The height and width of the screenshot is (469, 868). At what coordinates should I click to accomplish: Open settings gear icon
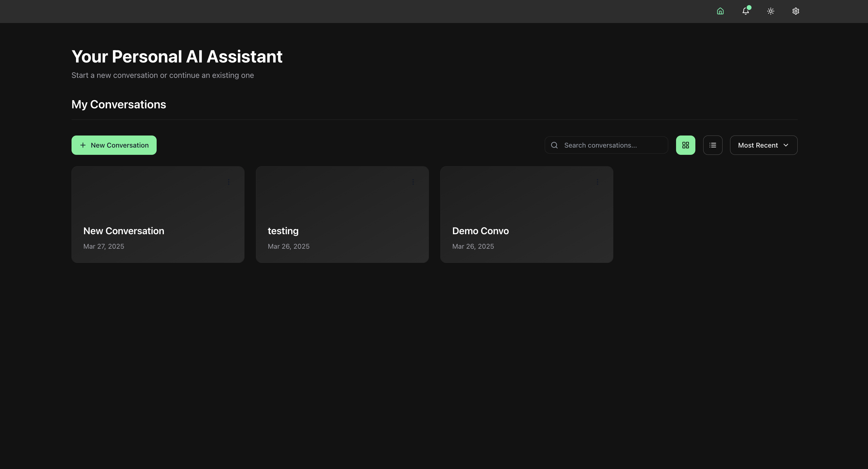[x=796, y=11]
